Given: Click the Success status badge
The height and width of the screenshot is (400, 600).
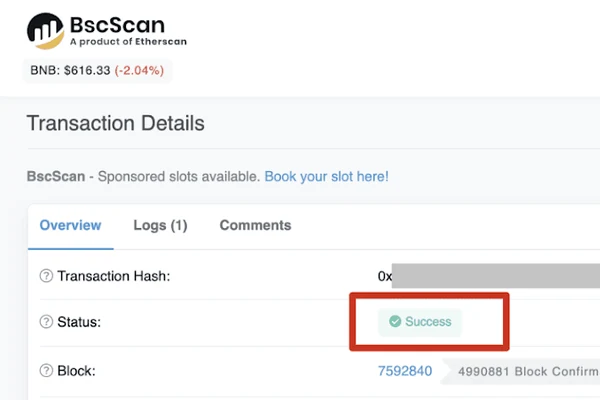Looking at the screenshot, I should point(420,322).
